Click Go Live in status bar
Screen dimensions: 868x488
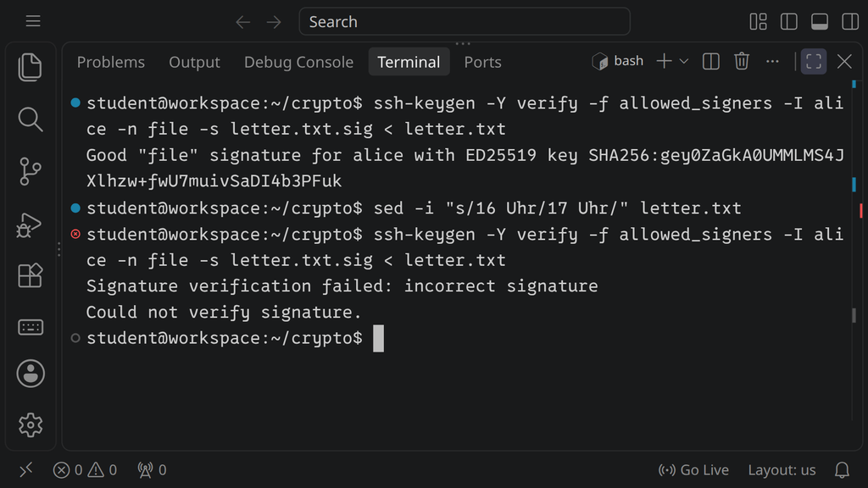click(x=693, y=469)
